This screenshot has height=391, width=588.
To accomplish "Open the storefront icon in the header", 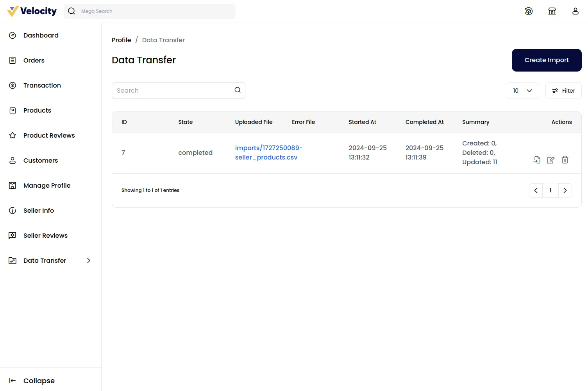I will (552, 11).
